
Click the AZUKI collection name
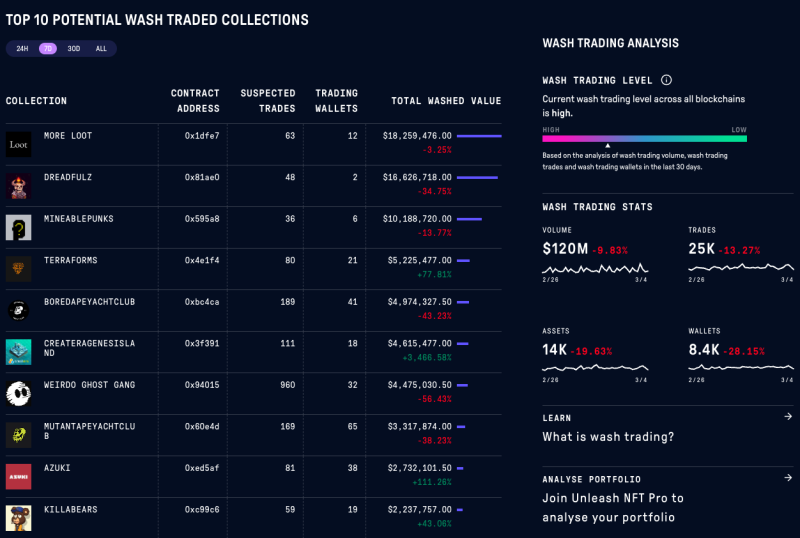[57, 468]
